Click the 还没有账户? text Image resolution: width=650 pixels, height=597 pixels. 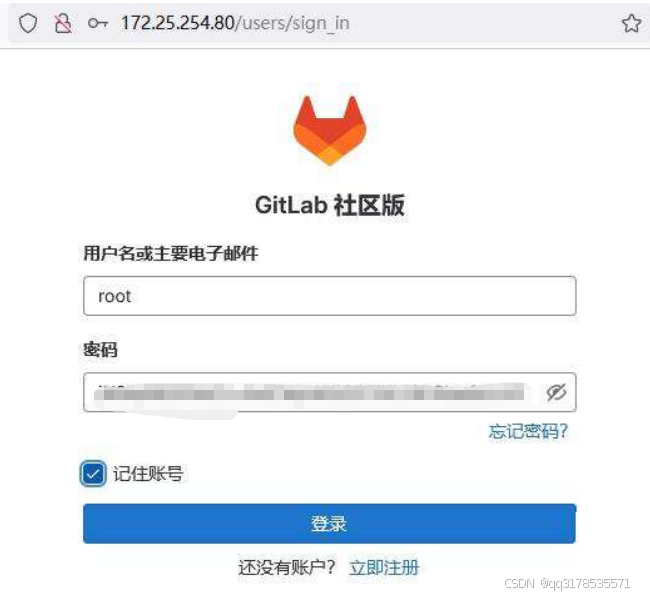(287, 568)
